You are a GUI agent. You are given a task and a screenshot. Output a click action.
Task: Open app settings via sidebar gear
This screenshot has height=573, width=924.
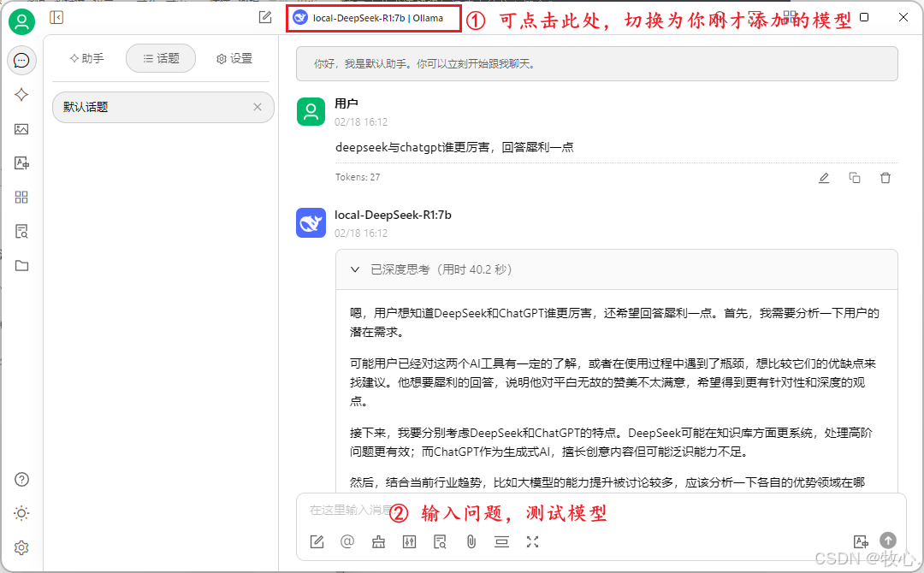(x=21, y=547)
